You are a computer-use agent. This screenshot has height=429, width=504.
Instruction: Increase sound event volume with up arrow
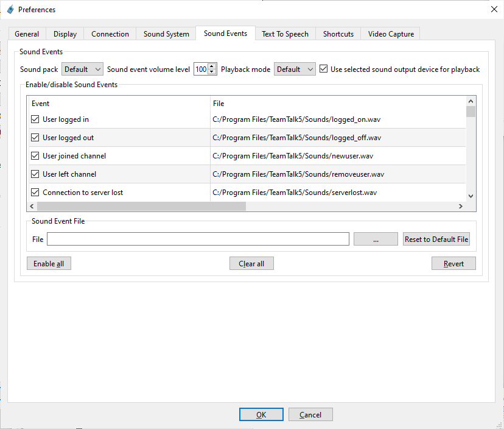[212, 66]
